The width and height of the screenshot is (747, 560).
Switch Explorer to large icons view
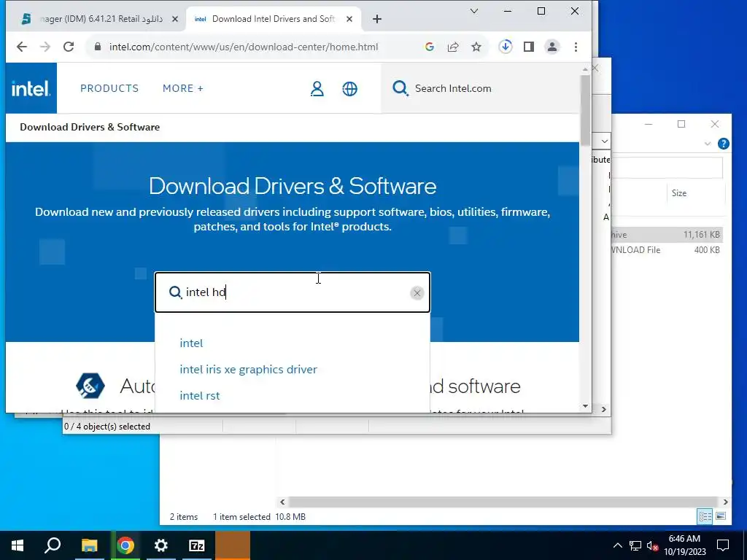721,516
